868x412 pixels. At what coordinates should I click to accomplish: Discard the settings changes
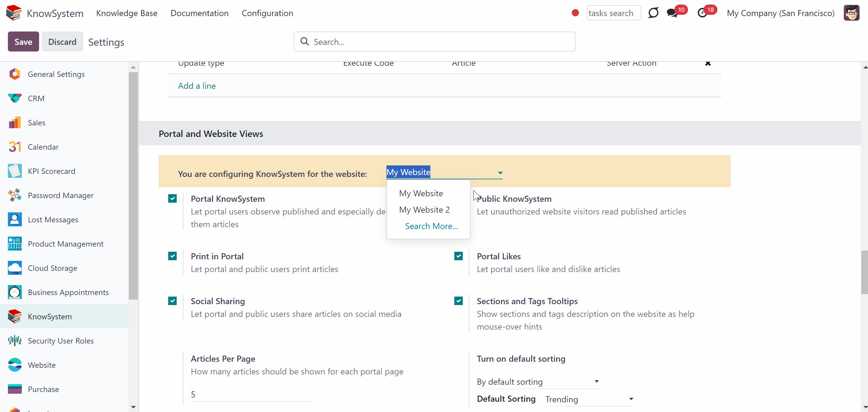62,42
